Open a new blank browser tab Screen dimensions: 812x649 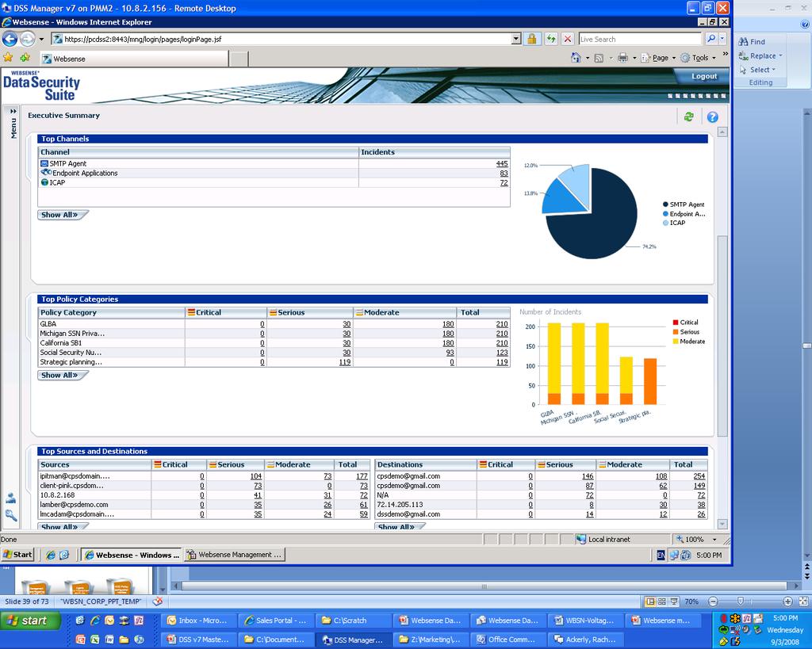click(239, 59)
